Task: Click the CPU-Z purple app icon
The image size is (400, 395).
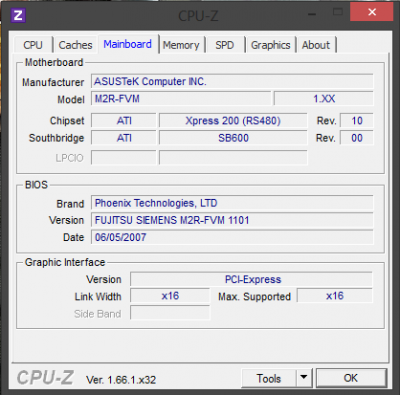Action: [x=18, y=15]
